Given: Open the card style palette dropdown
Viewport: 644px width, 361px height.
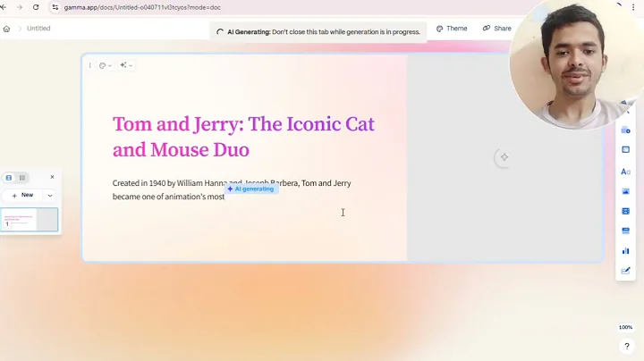Looking at the screenshot, I should 106,65.
